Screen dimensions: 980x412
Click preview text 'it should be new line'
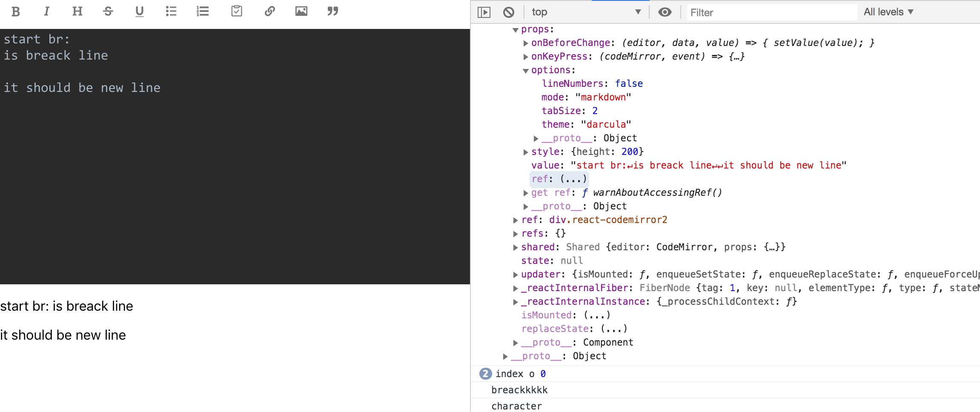(63, 335)
